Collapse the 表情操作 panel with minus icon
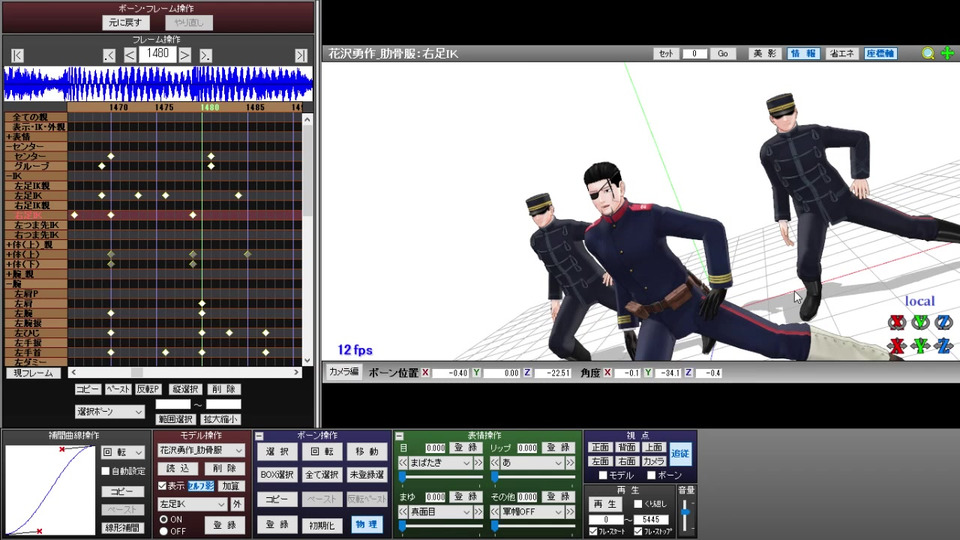Image resolution: width=960 pixels, height=540 pixels. pos(399,436)
